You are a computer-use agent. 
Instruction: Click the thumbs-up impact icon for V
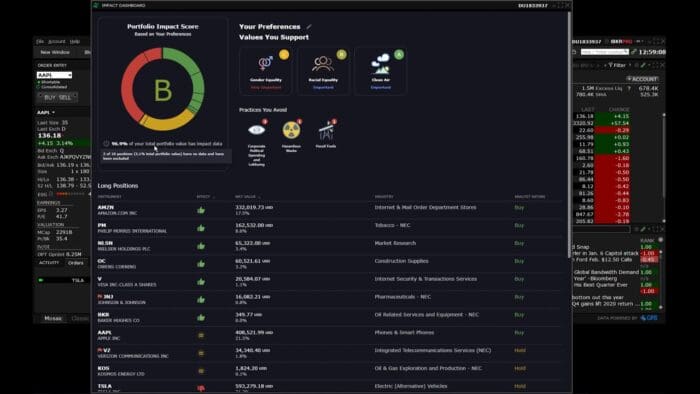201,282
